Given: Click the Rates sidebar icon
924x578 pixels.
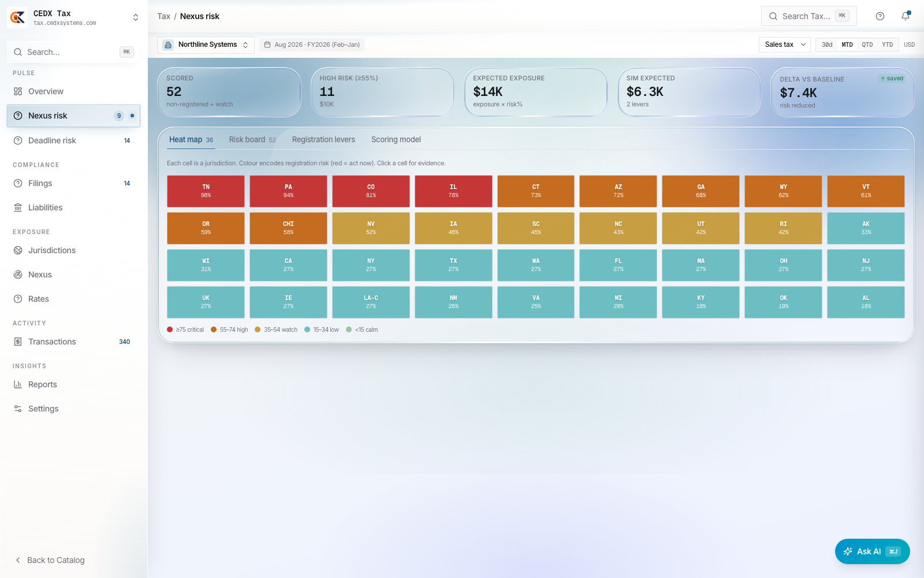Looking at the screenshot, I should coord(18,299).
